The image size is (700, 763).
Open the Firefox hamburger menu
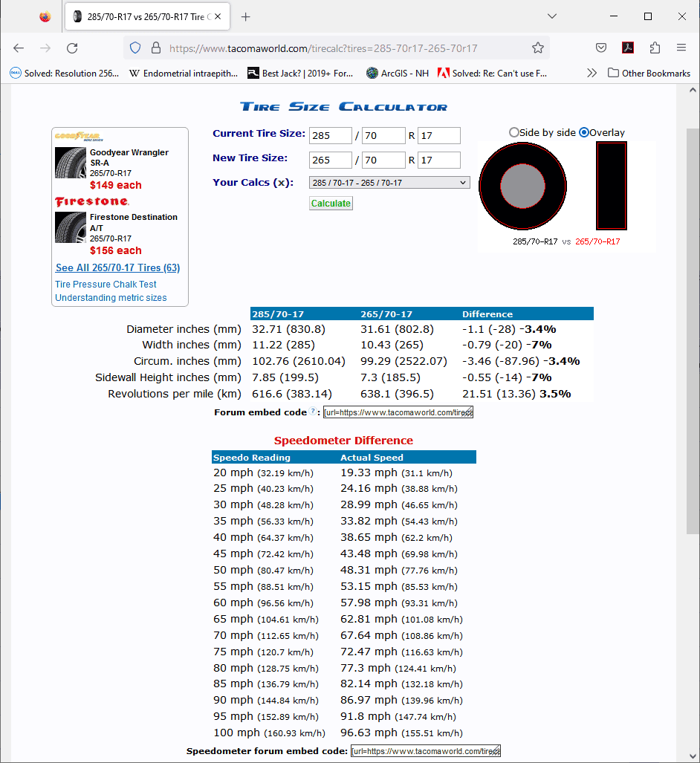pos(681,48)
